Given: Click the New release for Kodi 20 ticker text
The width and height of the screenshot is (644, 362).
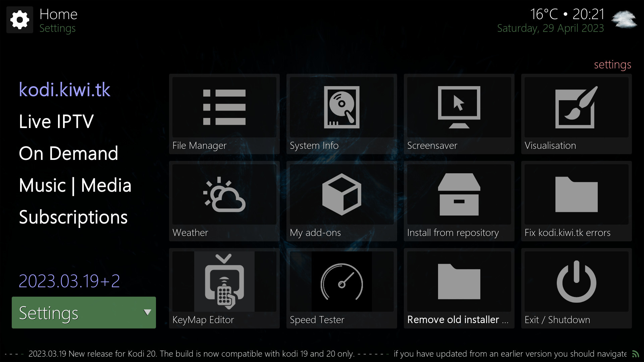Looking at the screenshot, I should [x=191, y=354].
